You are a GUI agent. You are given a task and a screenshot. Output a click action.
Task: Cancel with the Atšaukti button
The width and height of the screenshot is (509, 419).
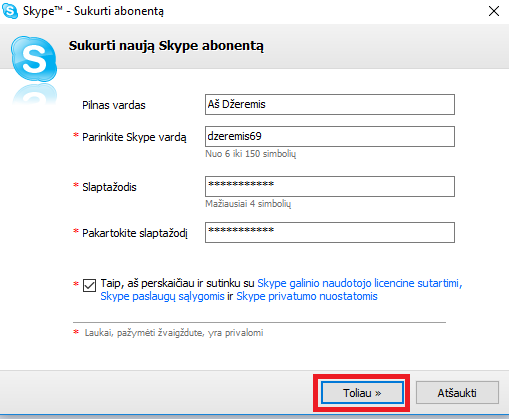[x=457, y=393]
